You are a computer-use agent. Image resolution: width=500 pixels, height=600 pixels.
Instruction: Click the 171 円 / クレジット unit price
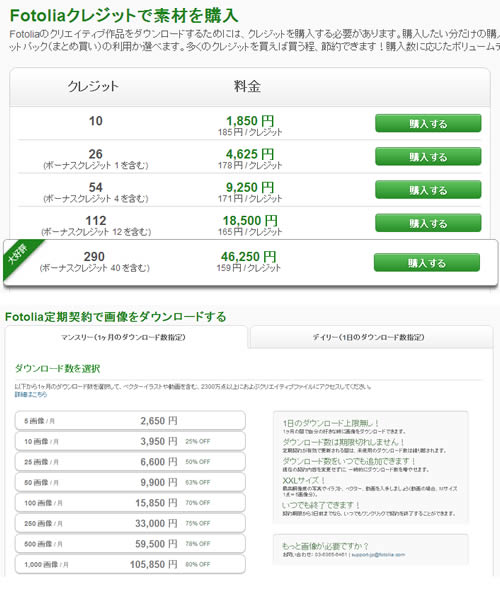[250, 199]
